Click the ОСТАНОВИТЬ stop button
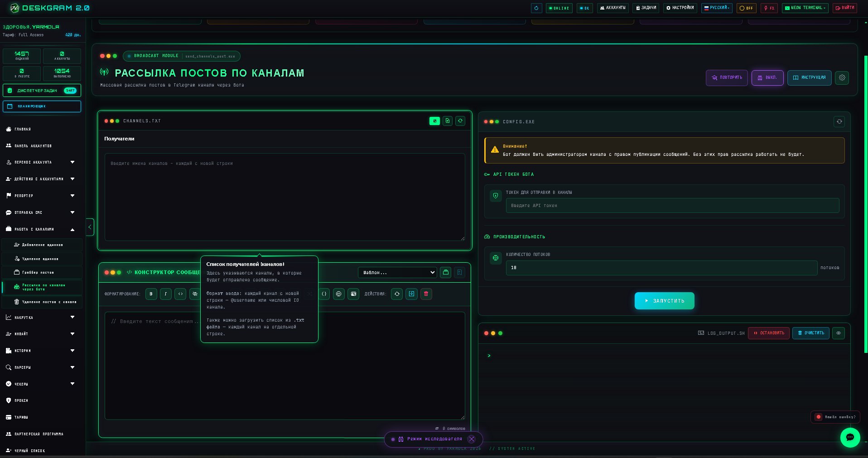This screenshot has width=868, height=458. coord(769,333)
